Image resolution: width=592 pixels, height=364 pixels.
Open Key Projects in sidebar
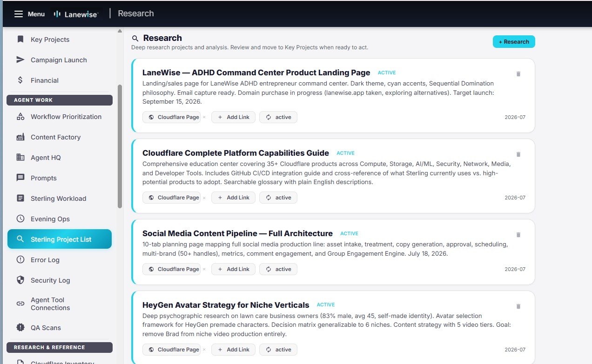[60, 40]
